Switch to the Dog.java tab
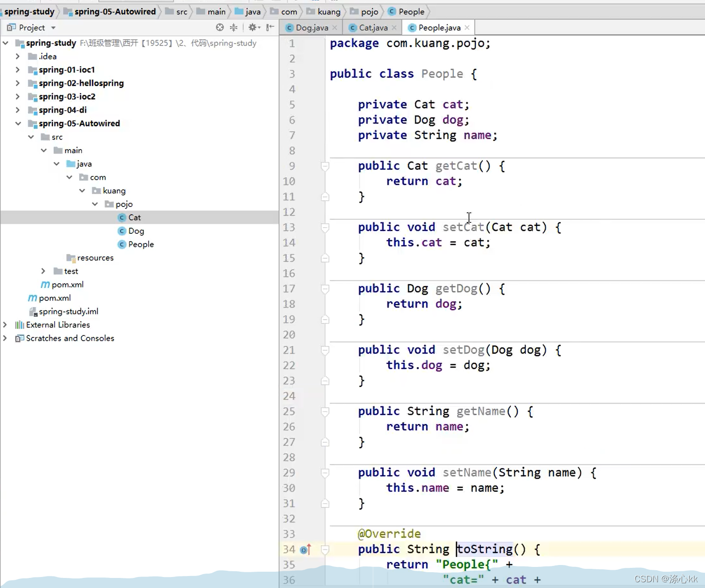Image resolution: width=705 pixels, height=588 pixels. pyautogui.click(x=312, y=28)
